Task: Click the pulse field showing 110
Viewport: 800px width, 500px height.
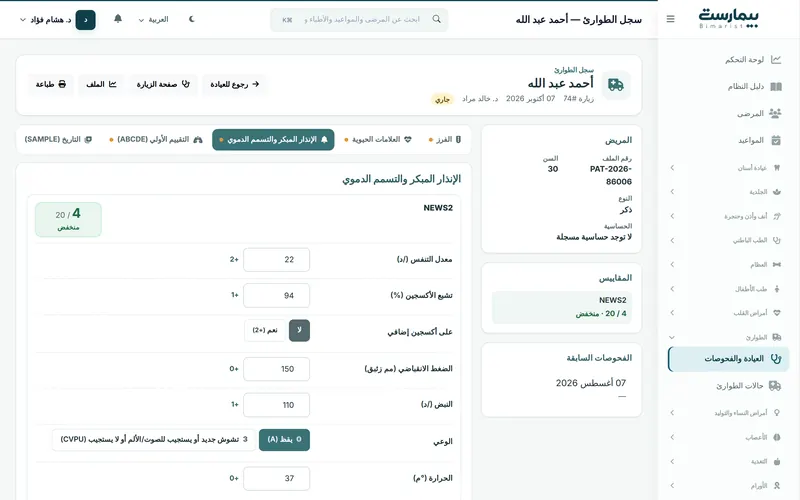Action: point(277,405)
